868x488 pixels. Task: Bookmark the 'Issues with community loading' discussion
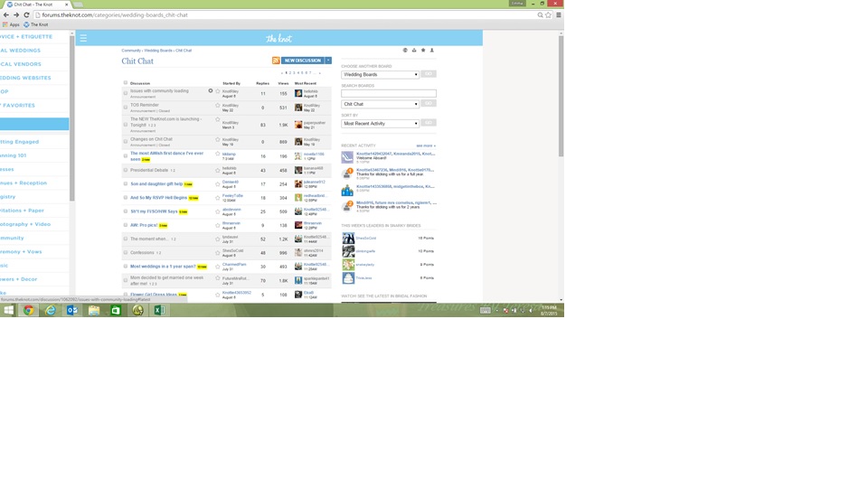[218, 91]
